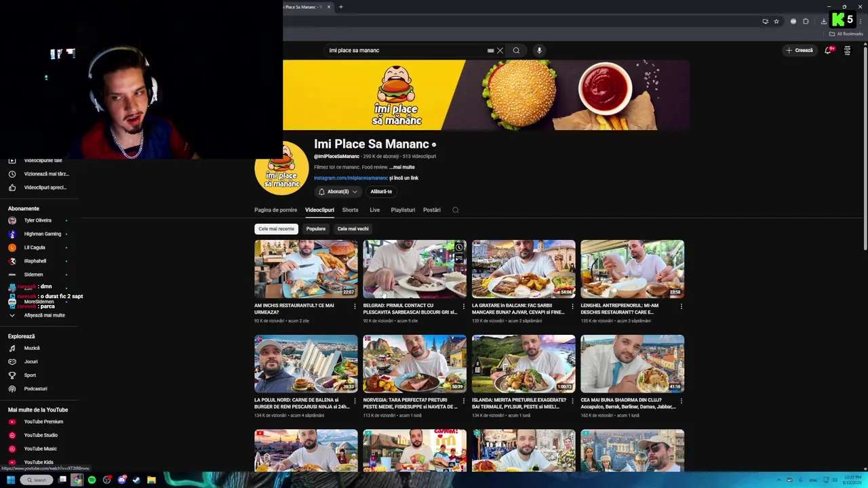Click the Creează button

coord(800,50)
